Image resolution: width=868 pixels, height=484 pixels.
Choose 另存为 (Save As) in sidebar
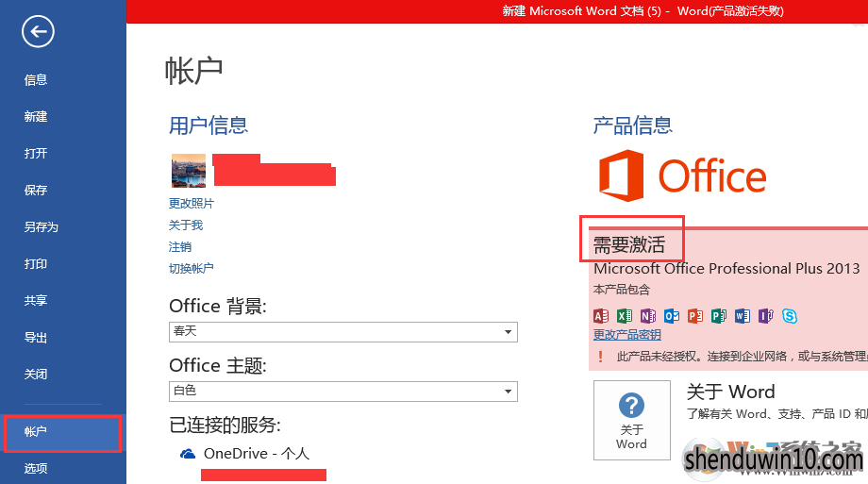(x=41, y=227)
